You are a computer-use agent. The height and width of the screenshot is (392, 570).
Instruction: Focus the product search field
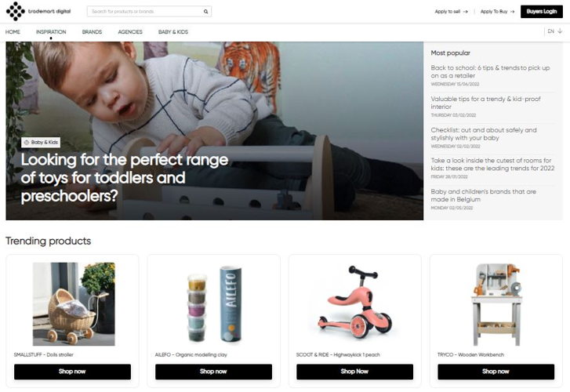(145, 12)
